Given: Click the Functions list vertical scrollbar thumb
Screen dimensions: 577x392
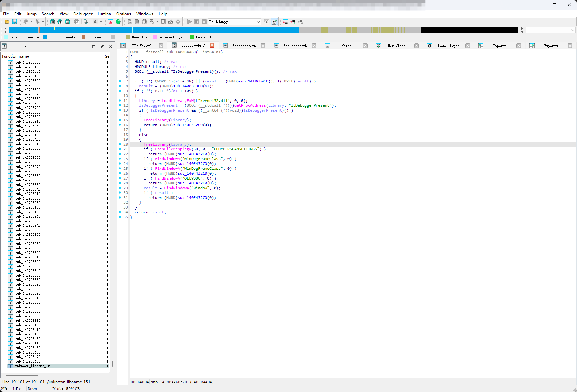Looking at the screenshot, I should tap(112, 364).
